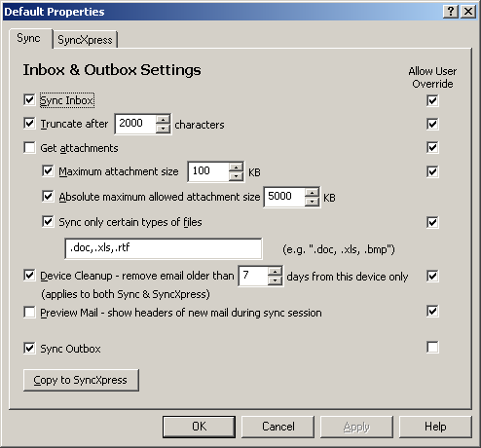Click the truncate characters field showing 2000
Screen dimensions: 481x448
click(135, 124)
